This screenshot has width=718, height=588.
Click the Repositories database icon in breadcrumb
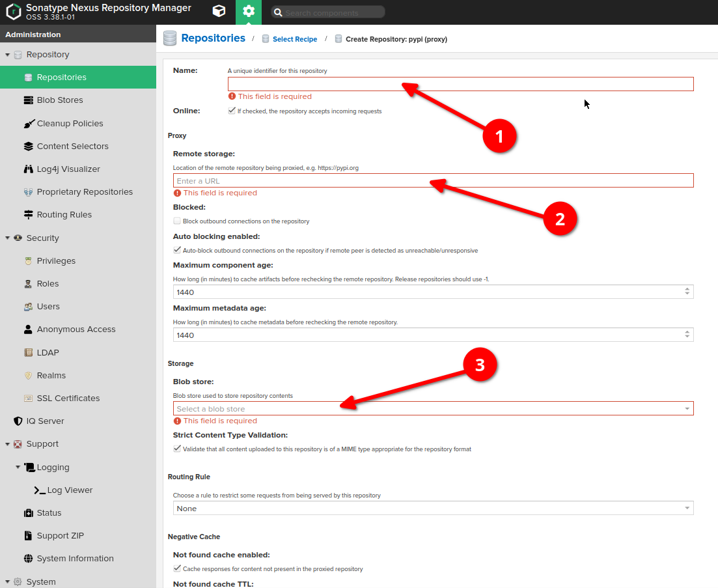click(x=170, y=38)
